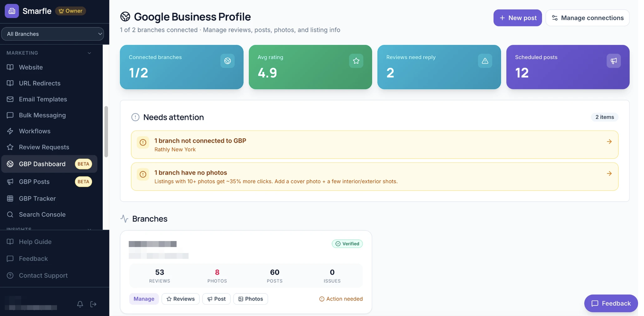This screenshot has height=316, width=644.
Task: Open Website in the sidebar
Action: pos(49,67)
